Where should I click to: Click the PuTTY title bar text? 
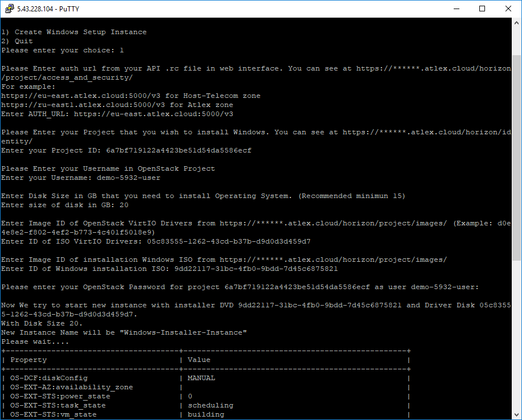(48, 9)
